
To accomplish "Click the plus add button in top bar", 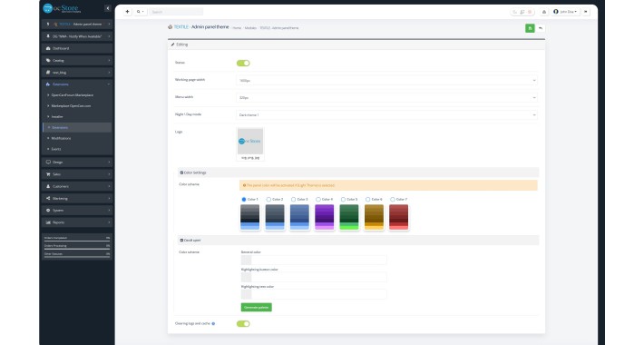I will (x=127, y=12).
